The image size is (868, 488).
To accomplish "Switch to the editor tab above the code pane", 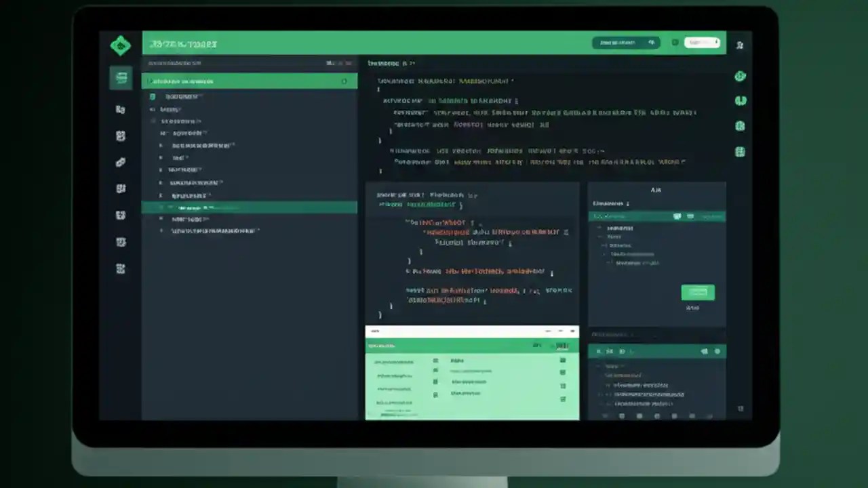I will coord(387,63).
